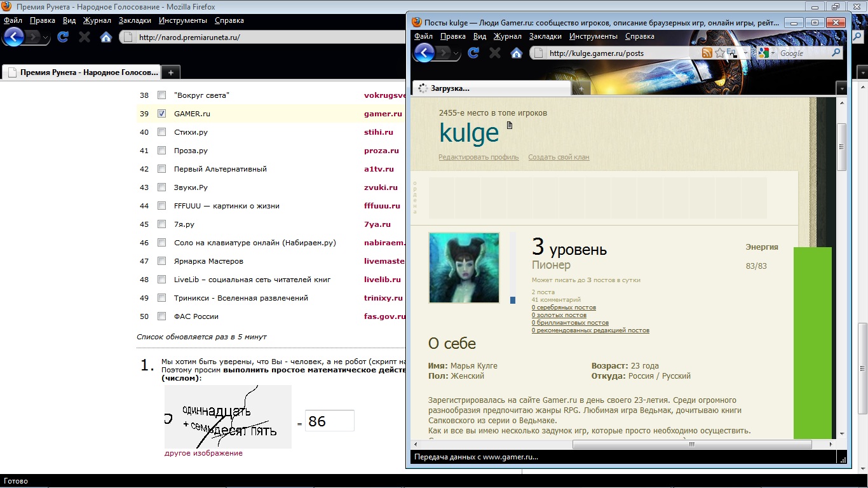The height and width of the screenshot is (488, 868).
Task: Check the 7я.ру checkbox
Action: coord(161,224)
